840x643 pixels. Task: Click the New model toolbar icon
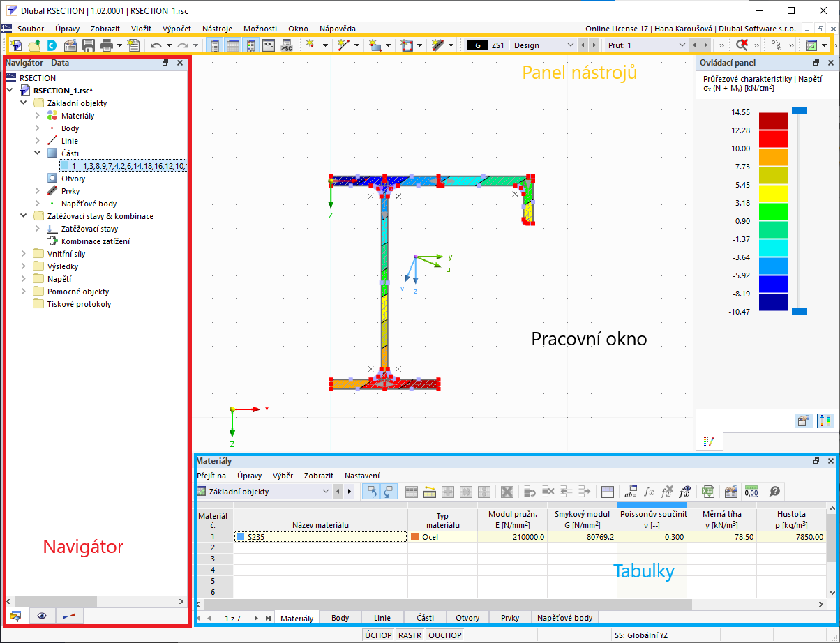pos(16,45)
